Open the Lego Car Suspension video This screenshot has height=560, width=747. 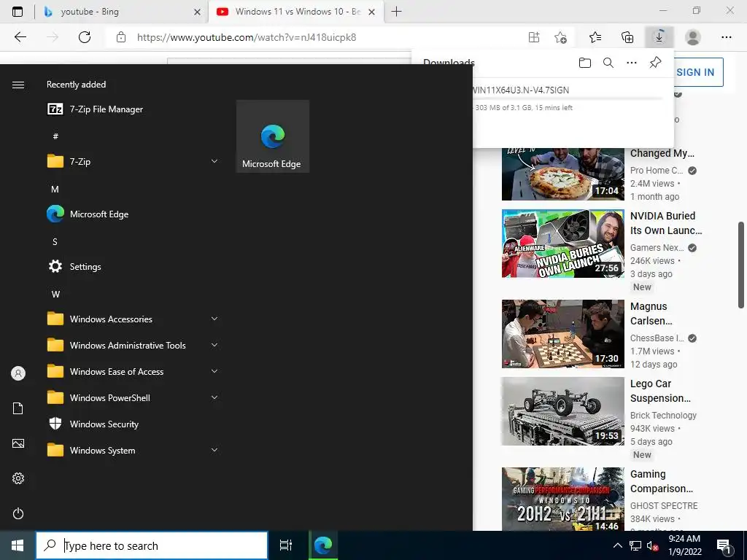click(660, 391)
